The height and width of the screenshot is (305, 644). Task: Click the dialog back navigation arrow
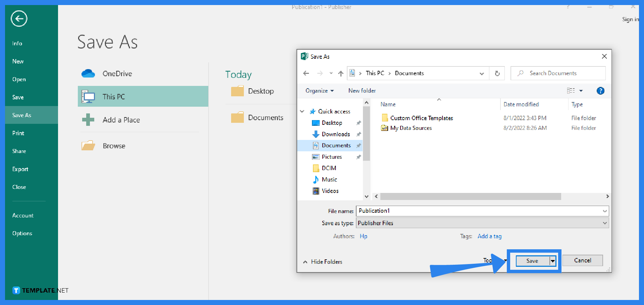click(x=306, y=73)
